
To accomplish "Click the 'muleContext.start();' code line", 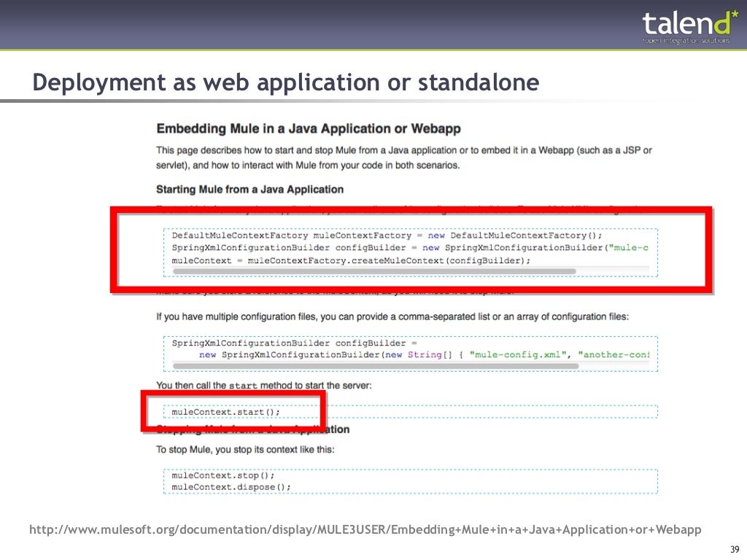I will click(226, 412).
